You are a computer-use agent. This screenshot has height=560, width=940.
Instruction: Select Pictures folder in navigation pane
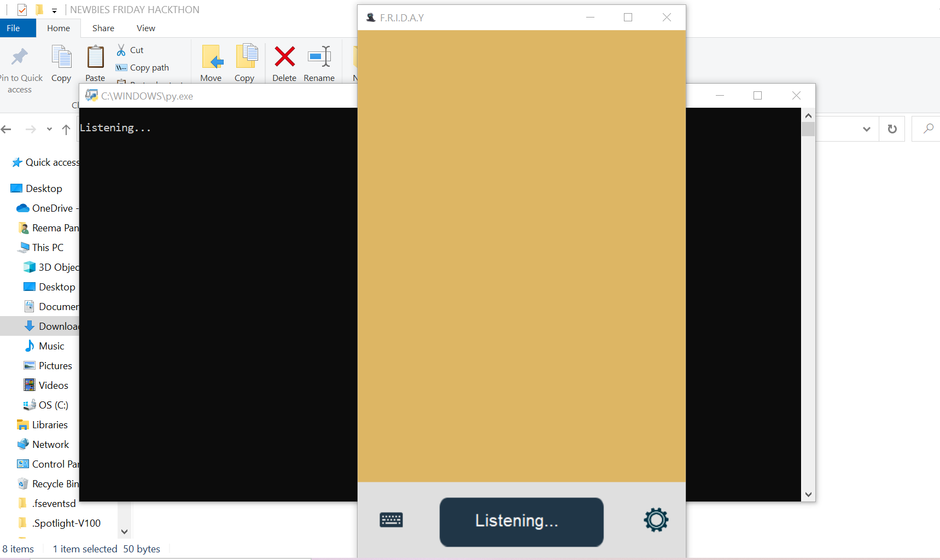[x=48, y=366]
